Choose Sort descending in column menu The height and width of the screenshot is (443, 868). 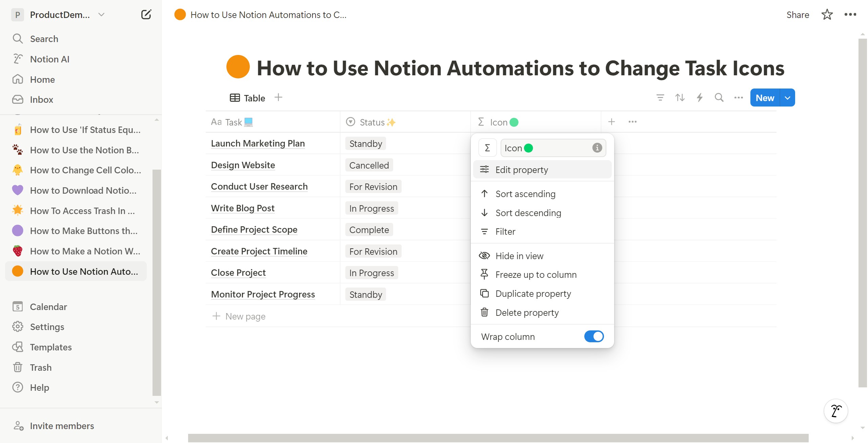pos(528,213)
